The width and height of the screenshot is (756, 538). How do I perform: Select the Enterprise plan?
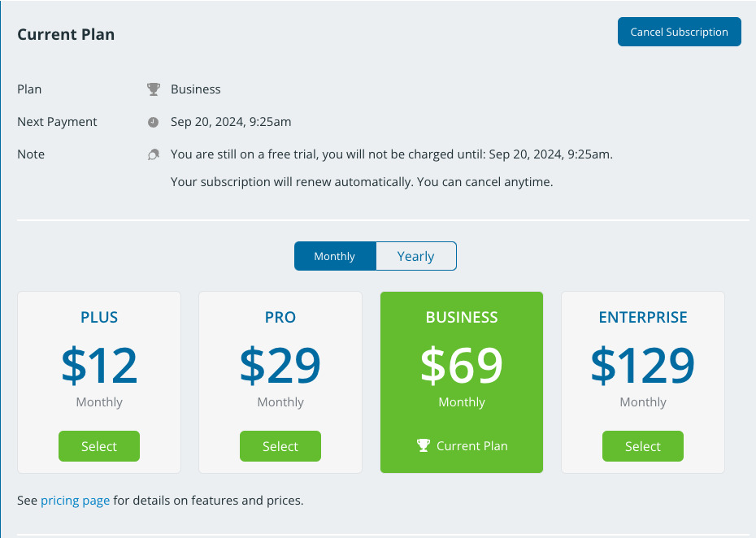coord(643,446)
